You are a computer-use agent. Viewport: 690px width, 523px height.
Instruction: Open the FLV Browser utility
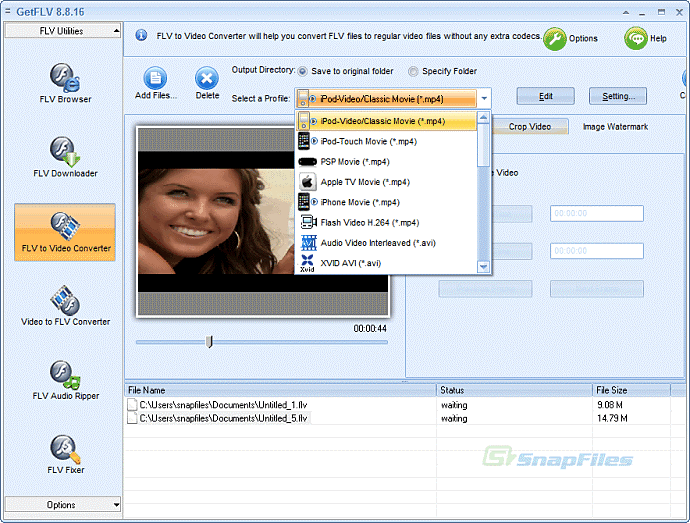[x=65, y=84]
